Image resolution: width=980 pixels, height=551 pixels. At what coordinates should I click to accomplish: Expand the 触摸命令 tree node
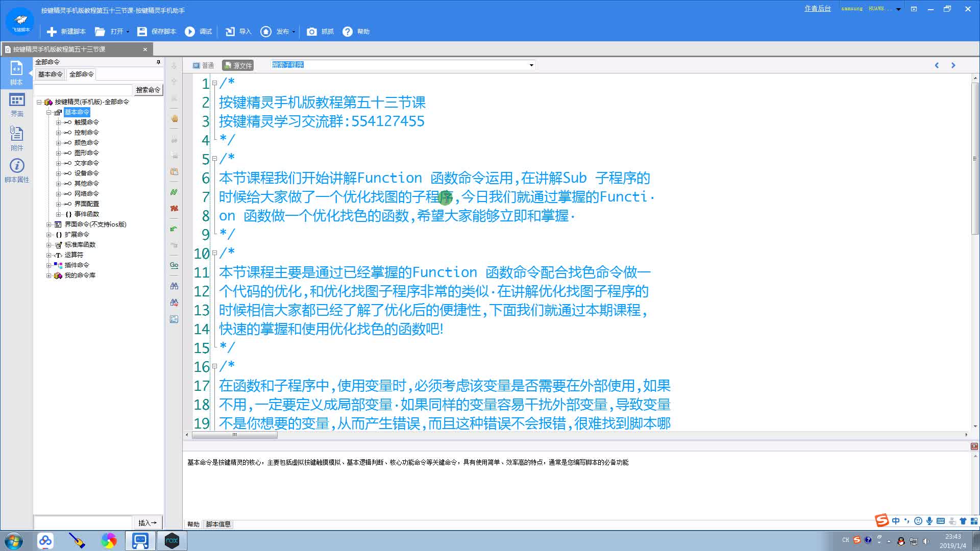[x=58, y=122]
